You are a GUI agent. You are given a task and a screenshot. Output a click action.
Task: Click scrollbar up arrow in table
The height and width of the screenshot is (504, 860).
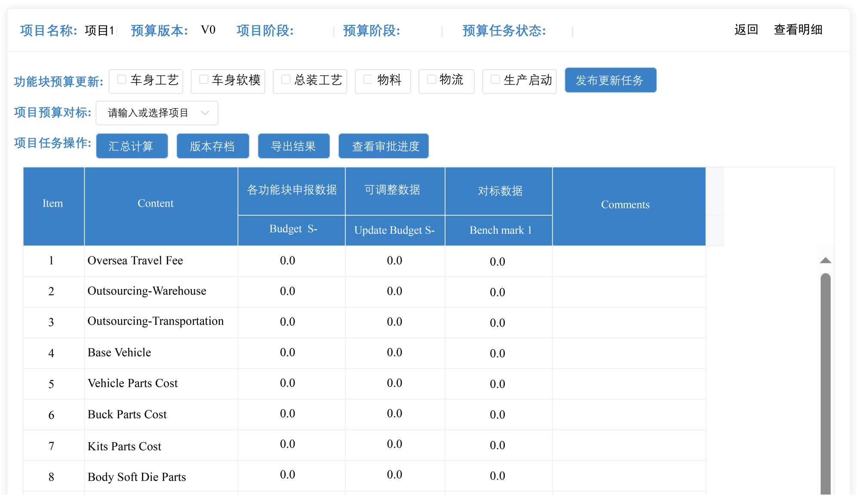click(825, 260)
